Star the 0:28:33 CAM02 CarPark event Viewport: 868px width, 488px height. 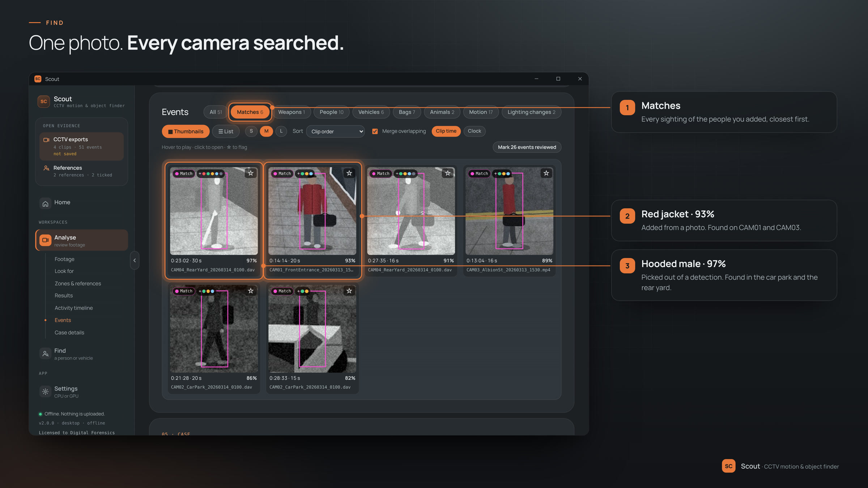coord(349,291)
